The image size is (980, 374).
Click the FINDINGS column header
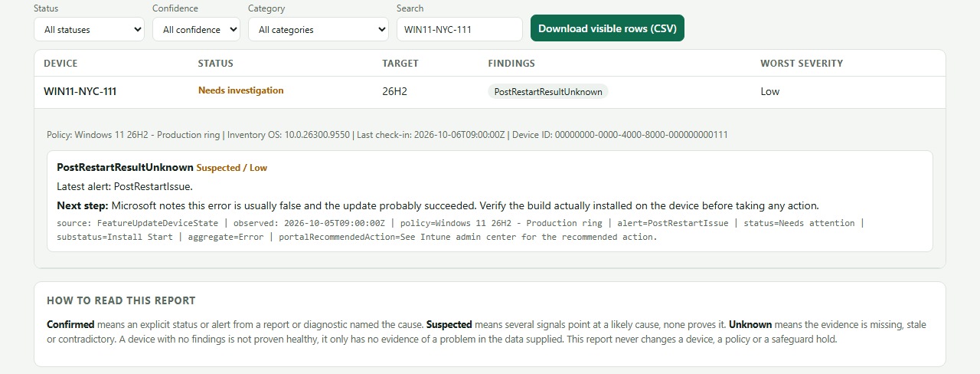[x=511, y=64]
